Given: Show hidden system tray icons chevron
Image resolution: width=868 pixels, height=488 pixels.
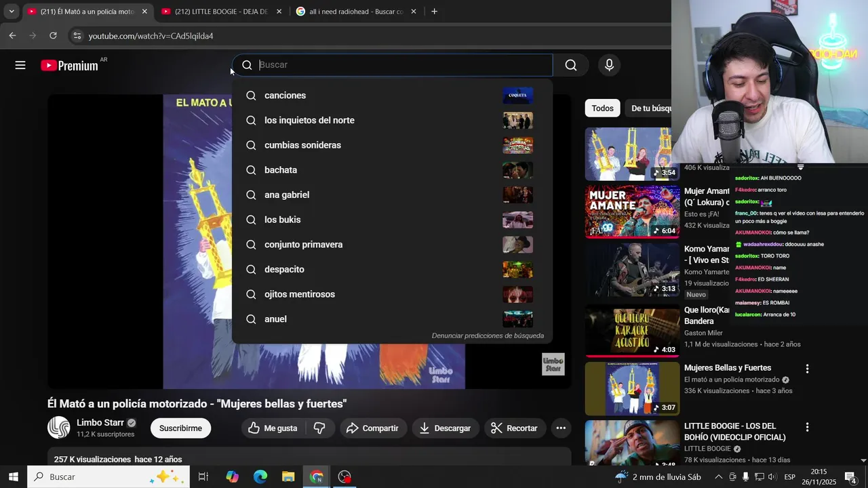Looking at the screenshot, I should click(719, 477).
